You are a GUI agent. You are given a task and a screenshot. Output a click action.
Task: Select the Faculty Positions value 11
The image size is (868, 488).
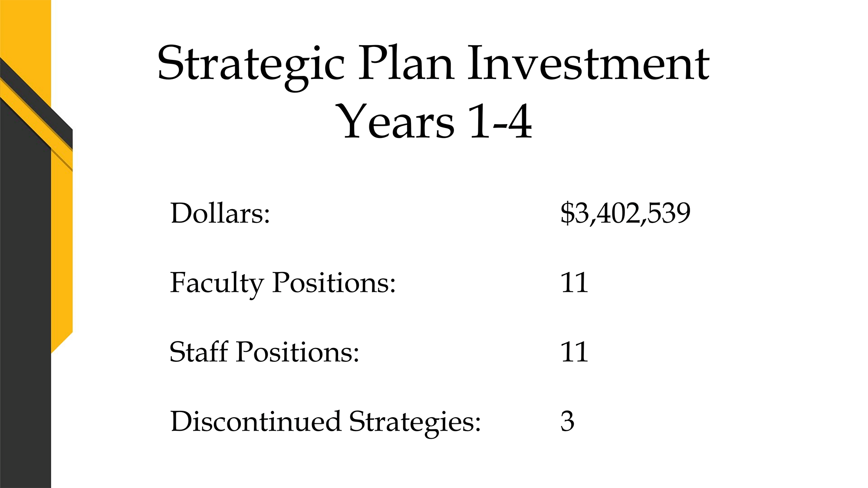pos(574,283)
